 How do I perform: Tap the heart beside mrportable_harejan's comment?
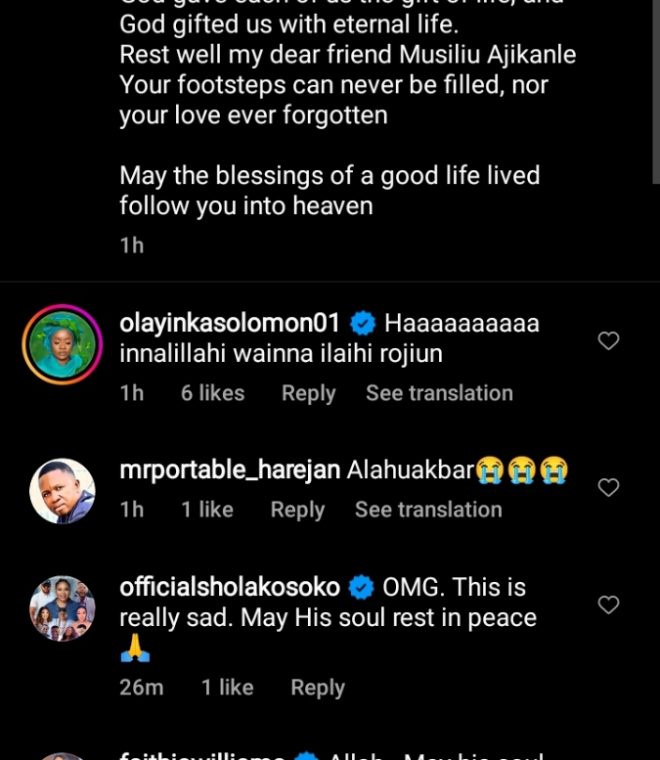pos(608,487)
